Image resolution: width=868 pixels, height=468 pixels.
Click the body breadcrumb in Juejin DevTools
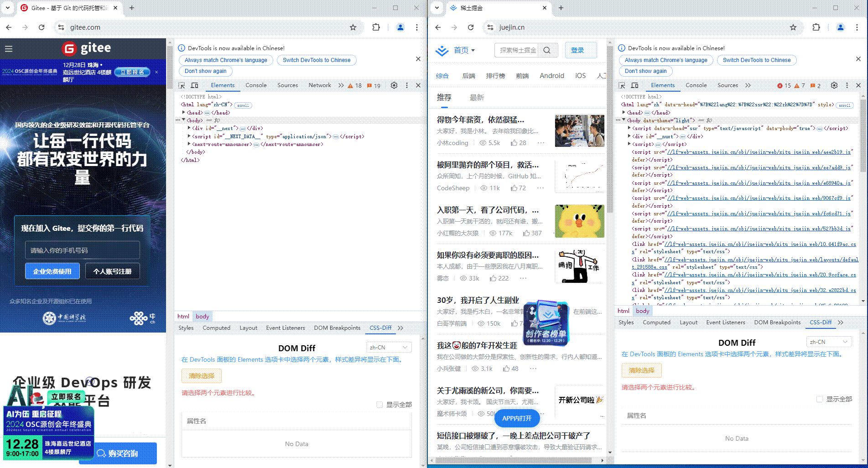(x=642, y=311)
